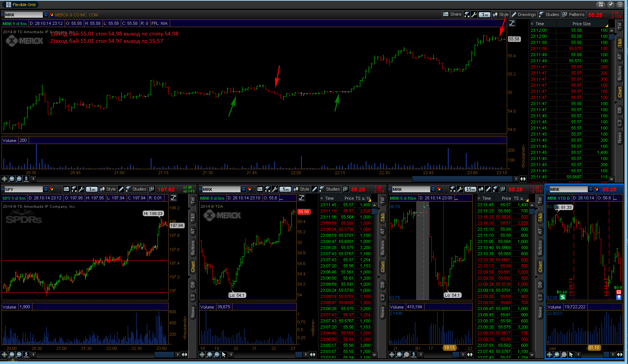Toggle the curve scale icon on MRK 5m chart

(301, 197)
